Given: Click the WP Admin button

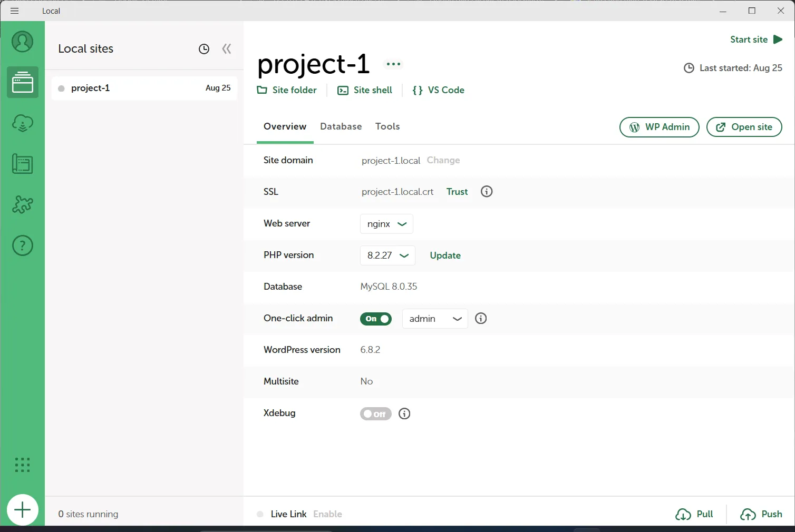Looking at the screenshot, I should pos(659,127).
